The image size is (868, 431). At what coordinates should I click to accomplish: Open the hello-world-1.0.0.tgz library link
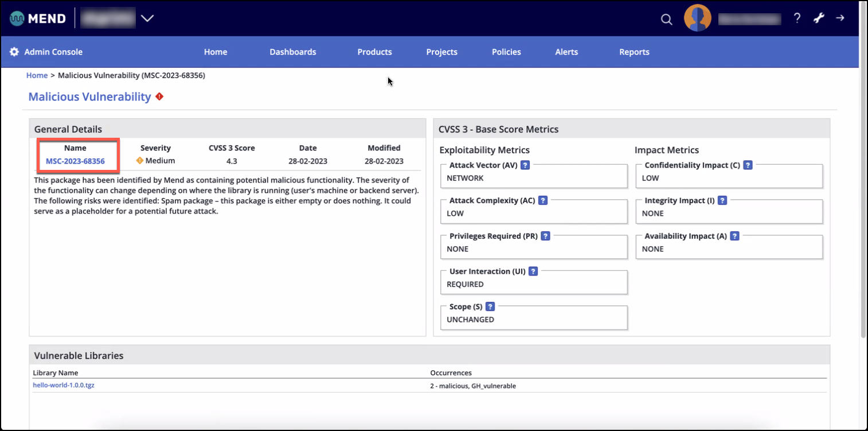coord(63,385)
